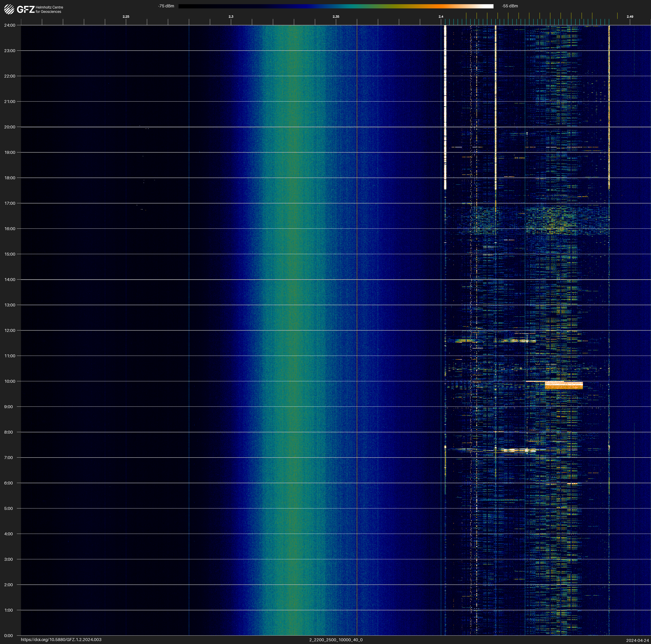Open the doi.org GFZ.1.2.2024.003 link
Screen dimensions: 651x644
(61, 640)
